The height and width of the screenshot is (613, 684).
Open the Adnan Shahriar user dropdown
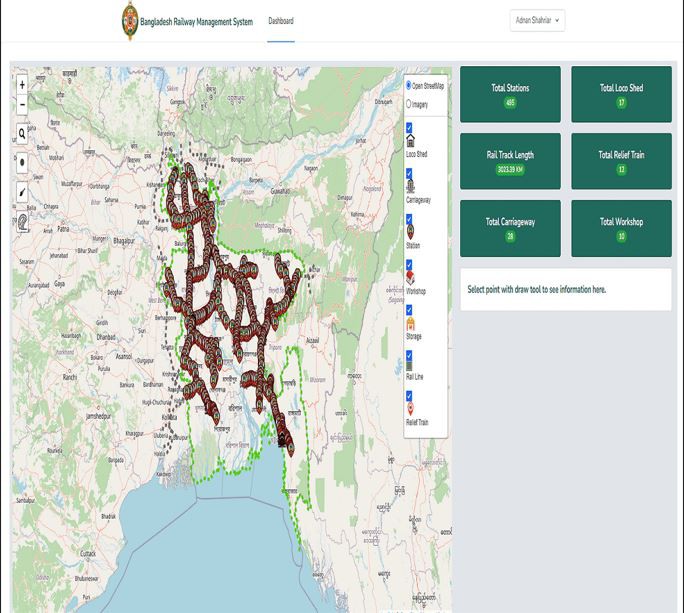(537, 21)
